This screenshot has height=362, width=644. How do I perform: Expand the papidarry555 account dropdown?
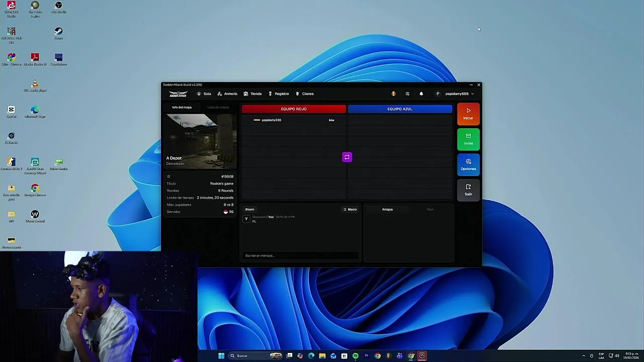459,94
